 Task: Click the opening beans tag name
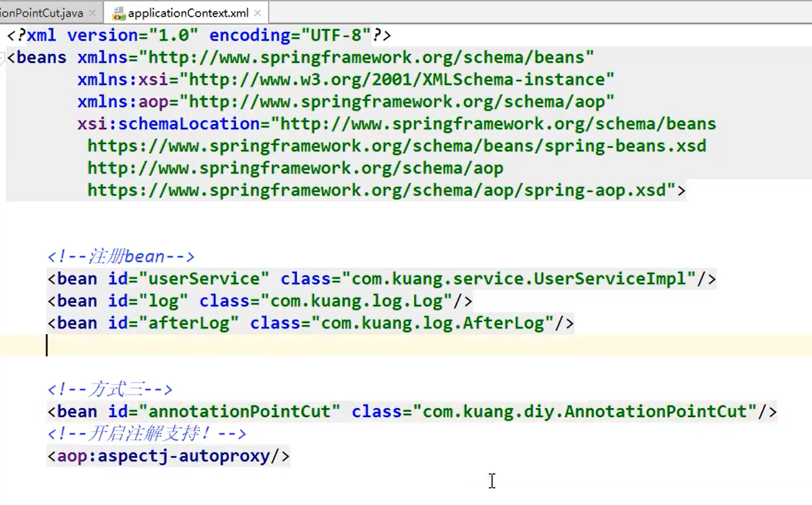42,57
